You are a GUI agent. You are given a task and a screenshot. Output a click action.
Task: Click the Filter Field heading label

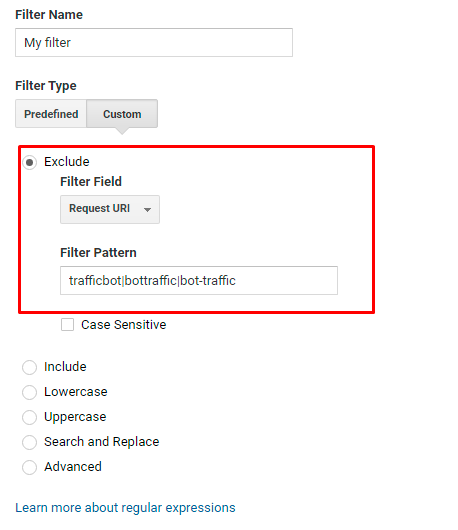tap(91, 182)
